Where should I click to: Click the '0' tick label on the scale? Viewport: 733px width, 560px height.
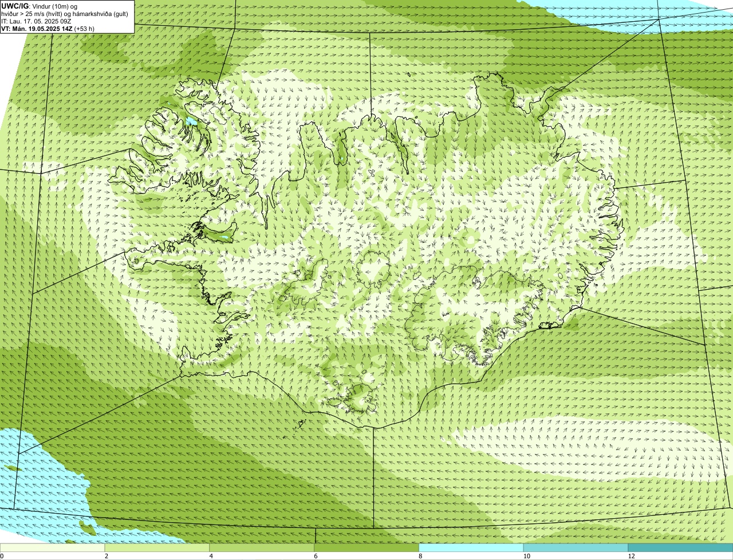click(x=2, y=556)
